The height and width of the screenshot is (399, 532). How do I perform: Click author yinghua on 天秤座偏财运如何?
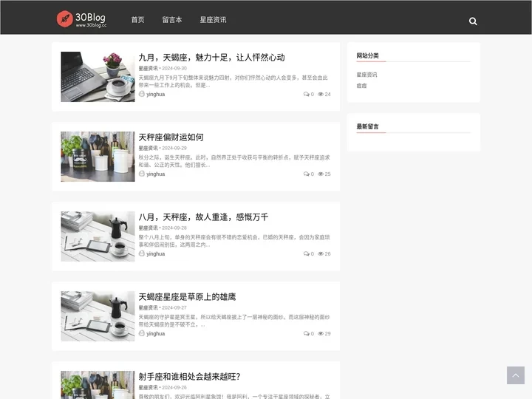[x=156, y=174]
